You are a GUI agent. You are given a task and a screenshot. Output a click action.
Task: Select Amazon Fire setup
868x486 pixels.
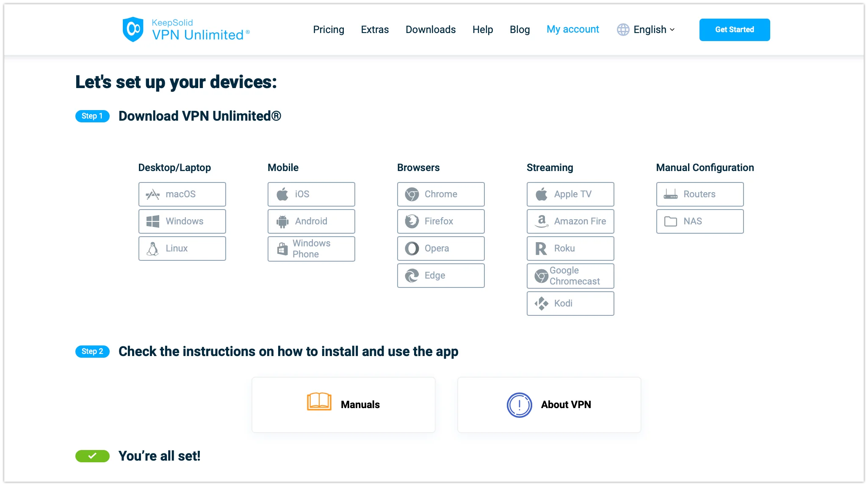[570, 221]
